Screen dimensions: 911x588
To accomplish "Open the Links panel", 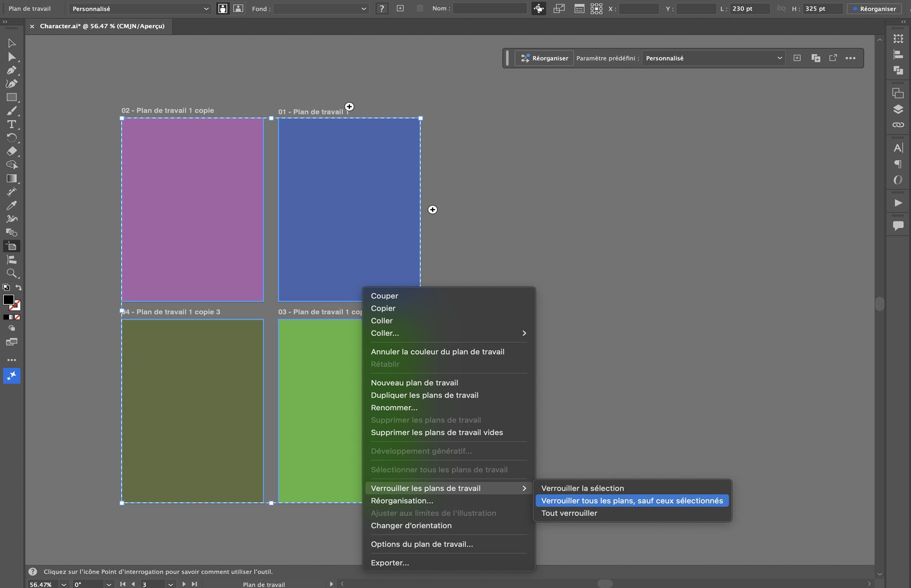I will click(898, 125).
